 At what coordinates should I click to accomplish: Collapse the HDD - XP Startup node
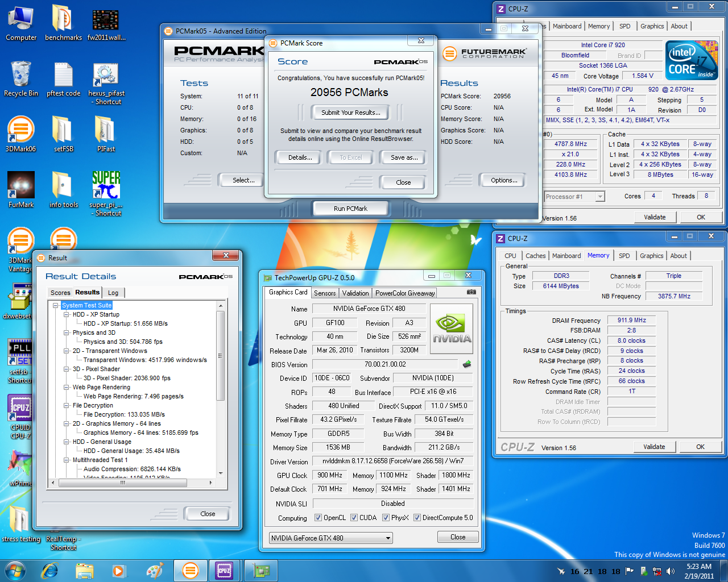(67, 314)
